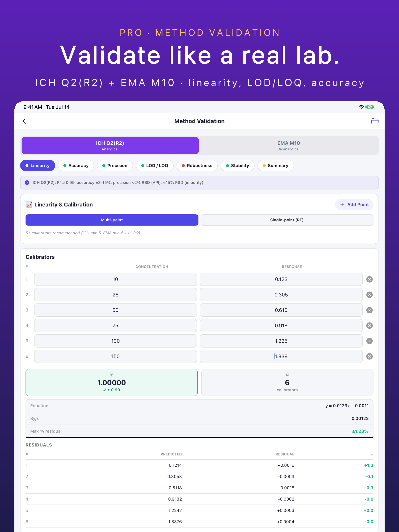This screenshot has height=532, width=399.
Task: Switch to Single-point (RF) mode
Action: pos(287,220)
